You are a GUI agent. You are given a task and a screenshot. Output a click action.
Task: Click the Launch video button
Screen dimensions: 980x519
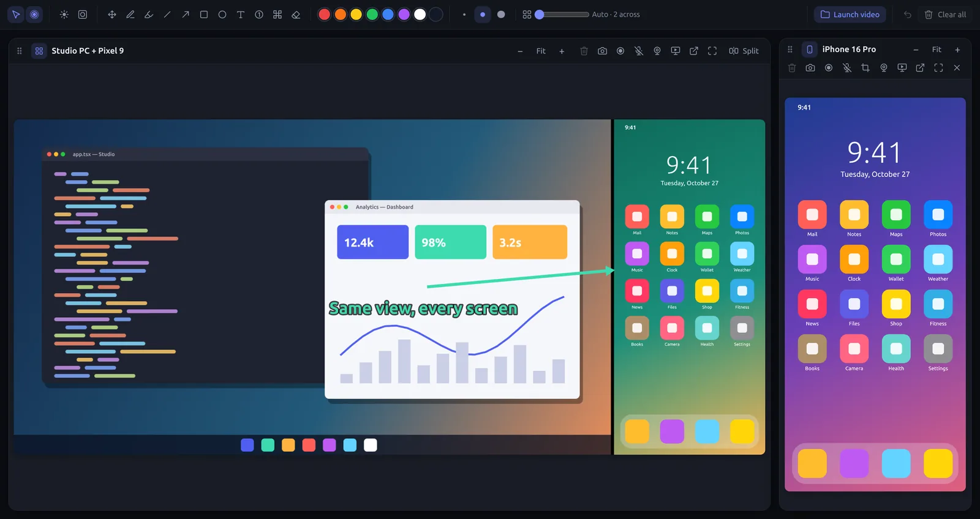[x=850, y=15]
